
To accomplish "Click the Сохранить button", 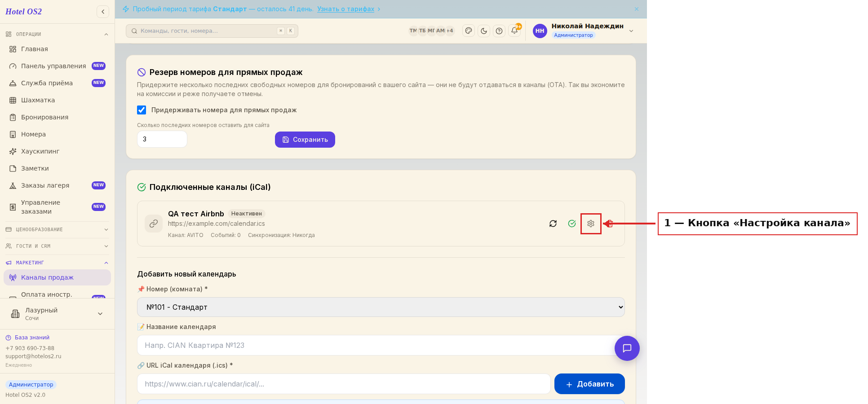I will click(305, 140).
